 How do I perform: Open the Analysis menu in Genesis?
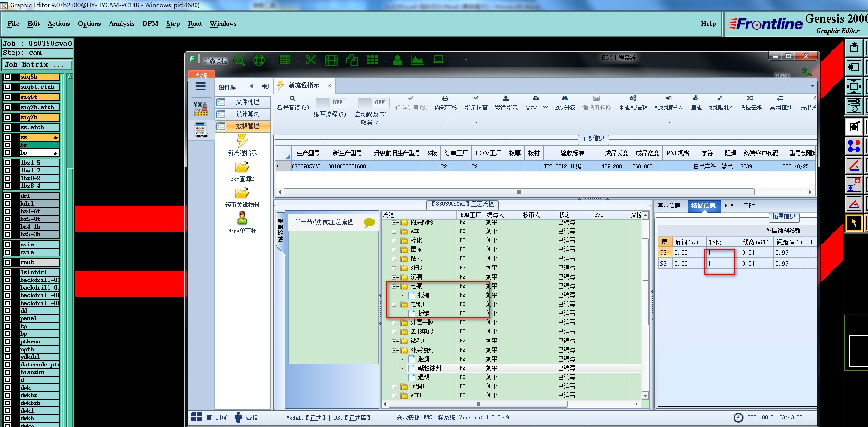pos(122,24)
